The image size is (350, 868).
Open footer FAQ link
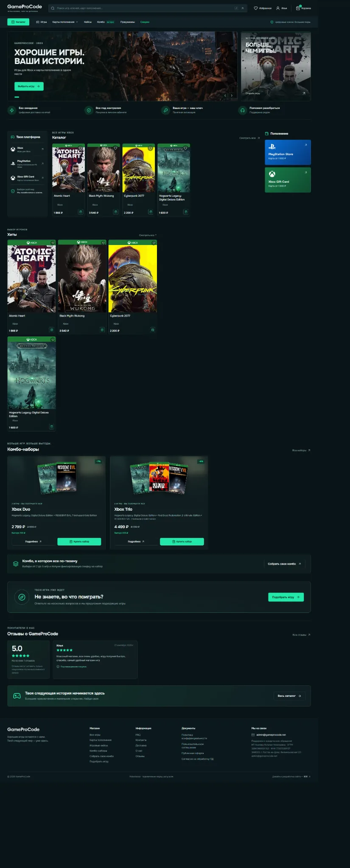point(138,735)
